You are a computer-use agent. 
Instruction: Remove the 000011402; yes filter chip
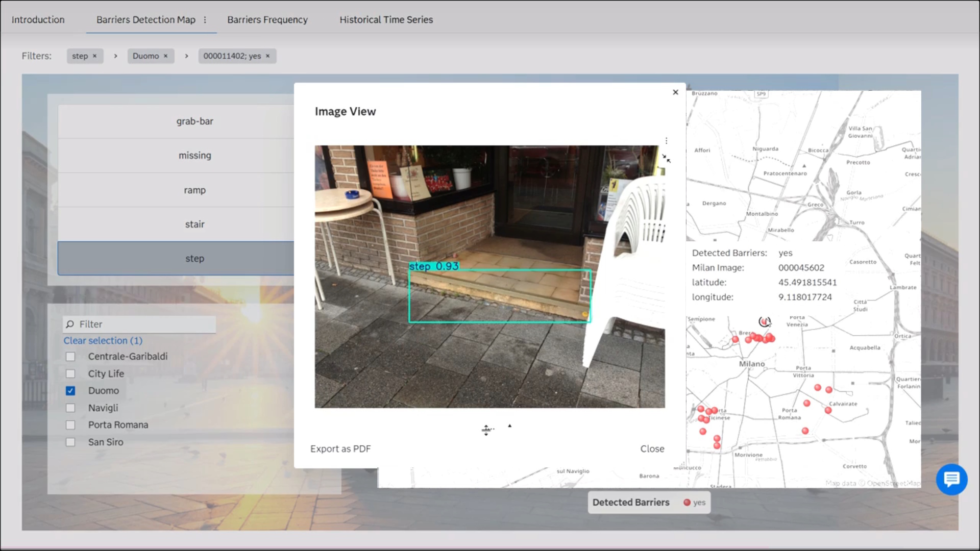(x=267, y=56)
